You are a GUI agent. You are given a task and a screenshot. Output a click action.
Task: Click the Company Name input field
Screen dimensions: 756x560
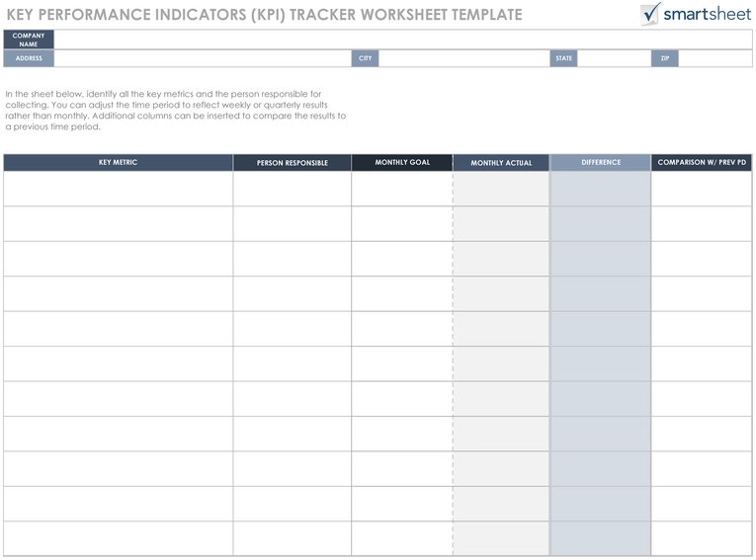click(x=403, y=40)
